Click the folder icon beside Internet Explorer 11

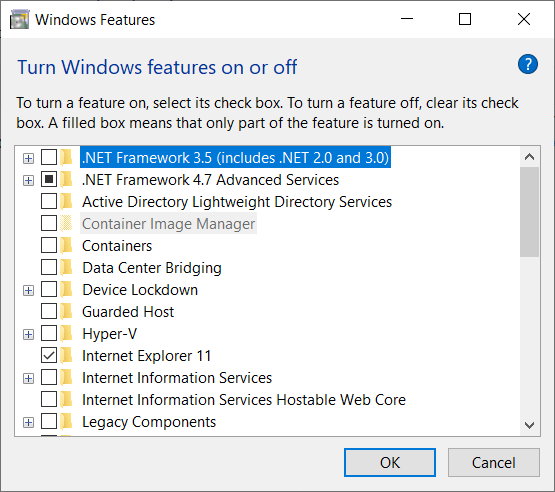pyautogui.click(x=66, y=355)
